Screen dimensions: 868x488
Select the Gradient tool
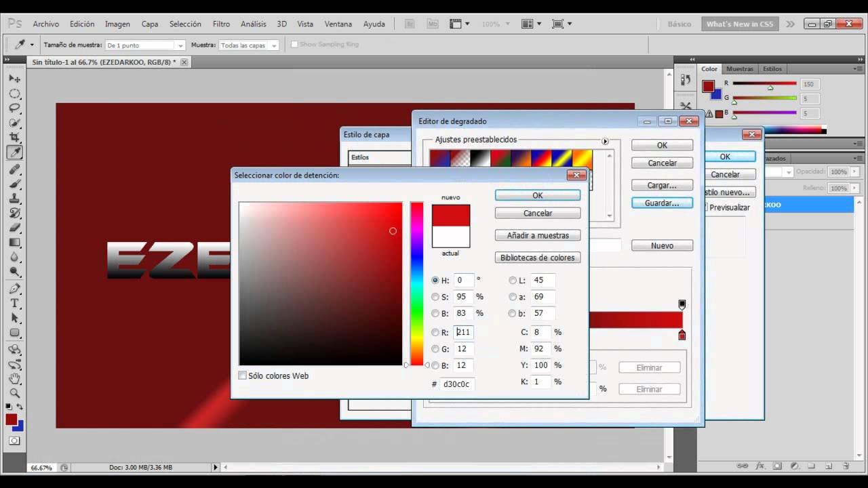tap(14, 242)
